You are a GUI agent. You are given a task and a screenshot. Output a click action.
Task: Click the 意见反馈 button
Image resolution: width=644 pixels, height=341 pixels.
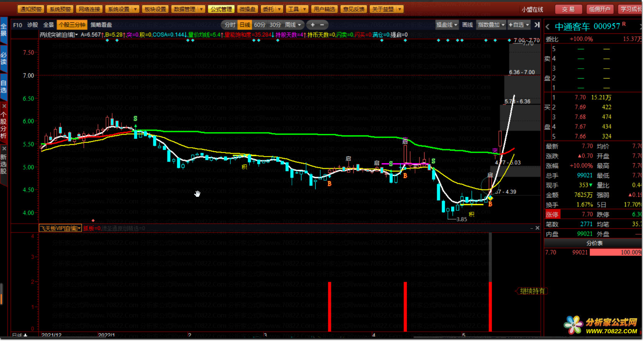[353, 9]
